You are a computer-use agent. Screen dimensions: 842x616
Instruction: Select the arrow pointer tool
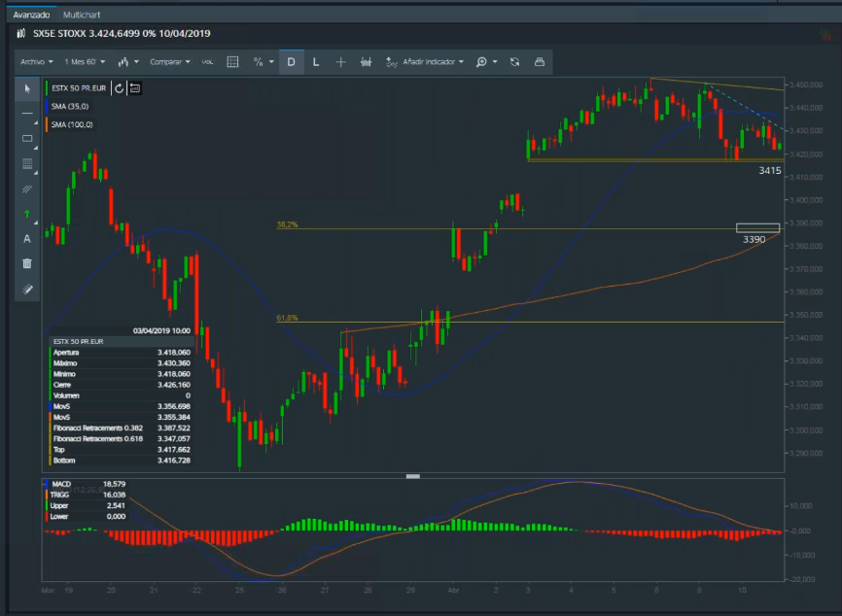[x=27, y=88]
